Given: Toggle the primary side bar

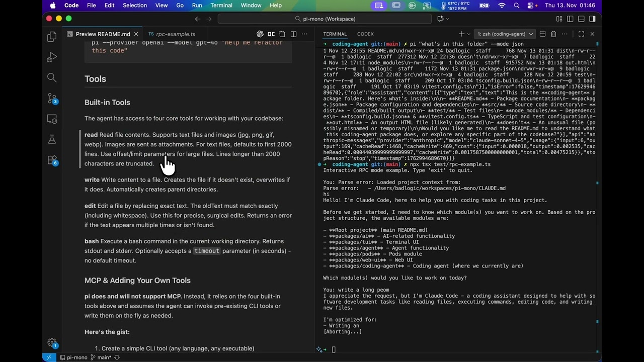Looking at the screenshot, I should [x=571, y=19].
